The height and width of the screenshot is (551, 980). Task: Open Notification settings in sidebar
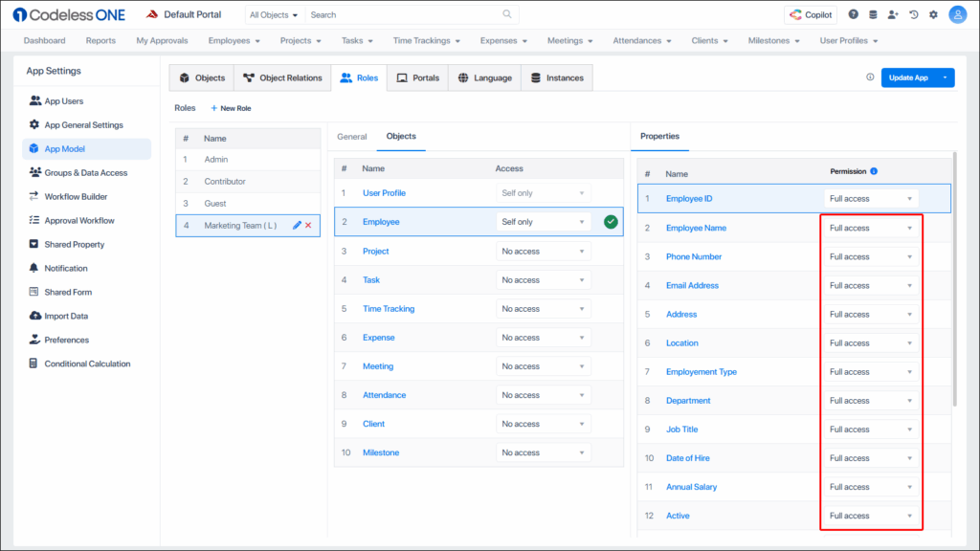pyautogui.click(x=66, y=268)
